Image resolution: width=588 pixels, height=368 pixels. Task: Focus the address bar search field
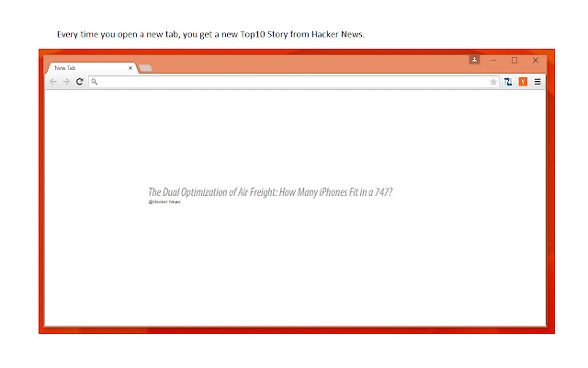tap(294, 82)
